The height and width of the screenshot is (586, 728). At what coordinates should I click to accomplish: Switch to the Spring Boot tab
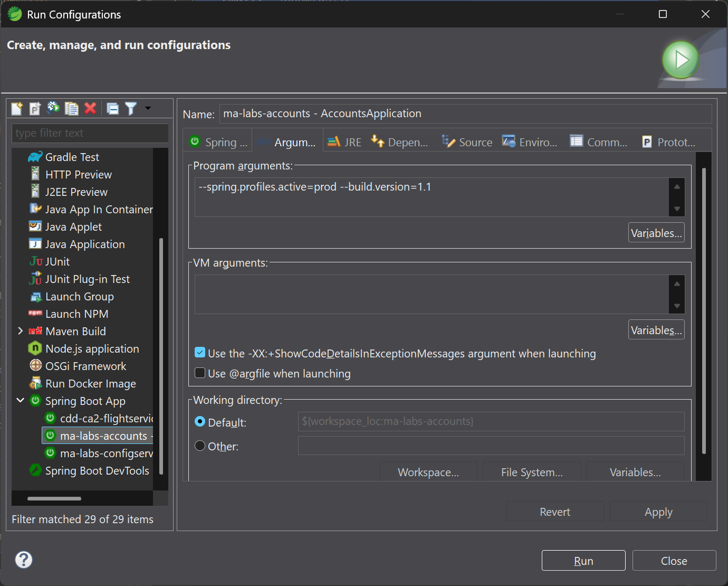click(218, 142)
